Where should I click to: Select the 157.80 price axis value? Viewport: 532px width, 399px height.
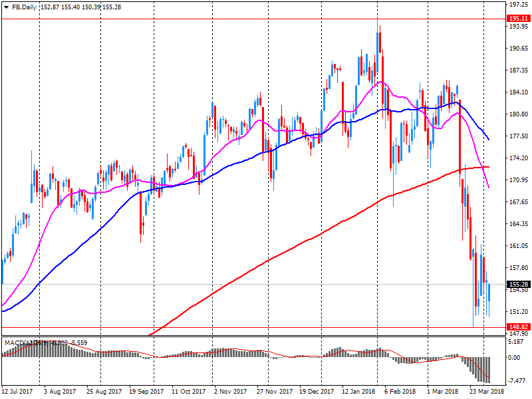[x=519, y=268]
